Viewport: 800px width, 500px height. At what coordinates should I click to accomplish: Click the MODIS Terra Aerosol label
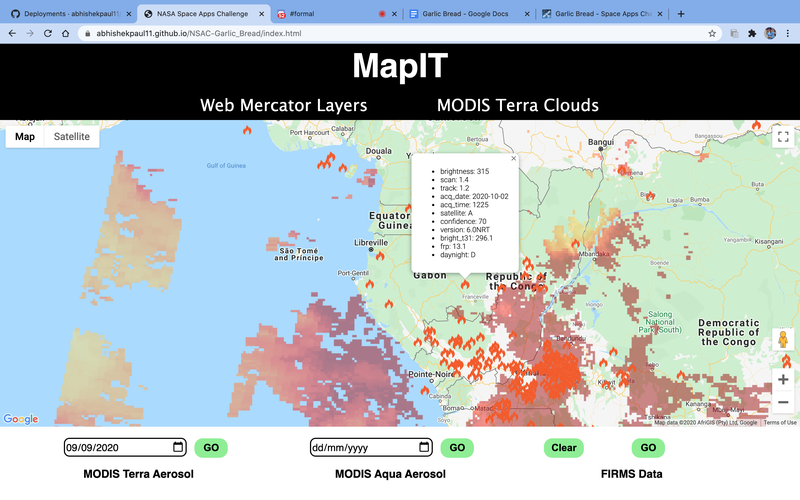(x=138, y=474)
